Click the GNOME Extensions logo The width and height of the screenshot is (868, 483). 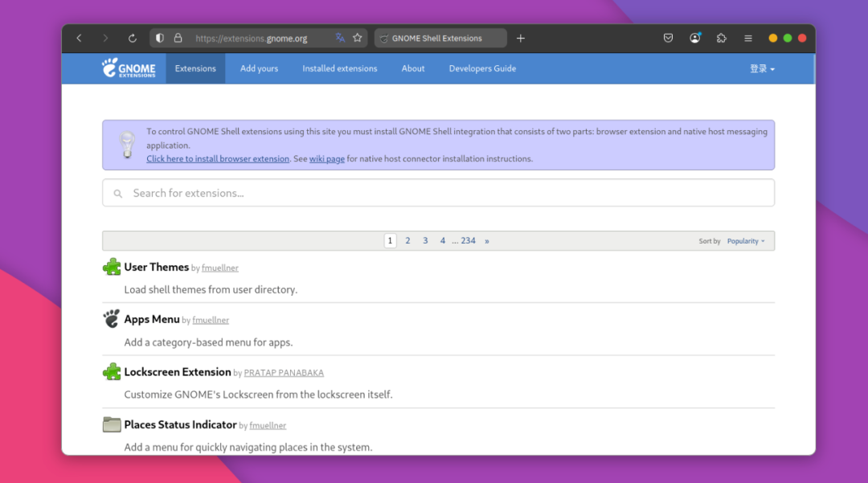pos(129,68)
